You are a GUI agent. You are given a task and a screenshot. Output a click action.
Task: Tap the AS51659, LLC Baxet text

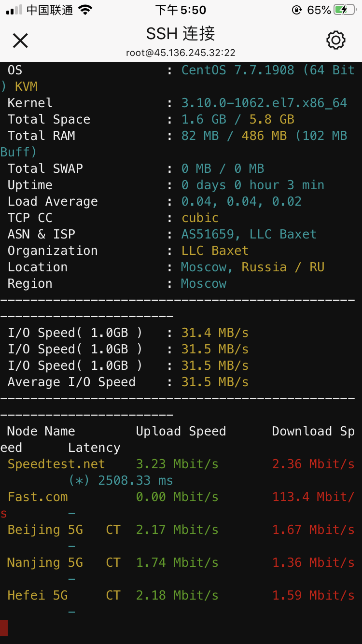[x=249, y=234]
